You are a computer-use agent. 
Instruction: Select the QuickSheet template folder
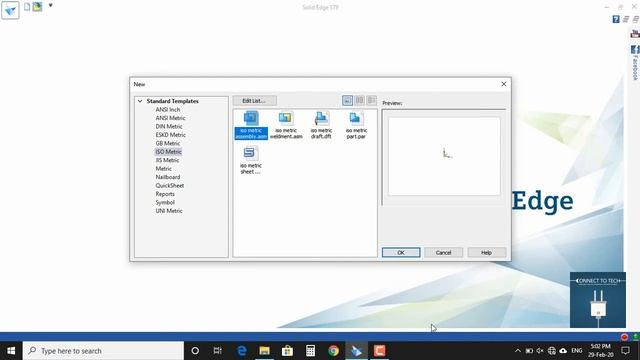coord(169,185)
